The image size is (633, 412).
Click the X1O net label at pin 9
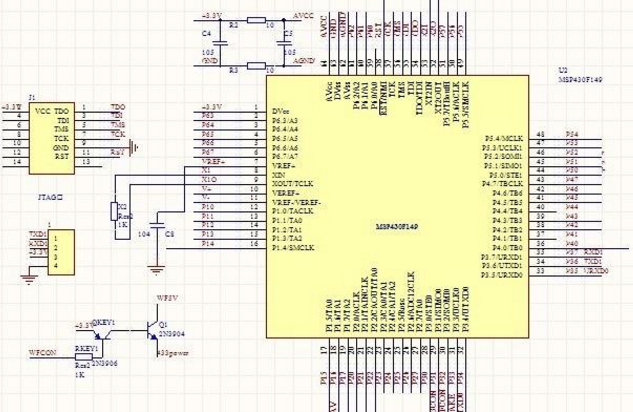209,179
